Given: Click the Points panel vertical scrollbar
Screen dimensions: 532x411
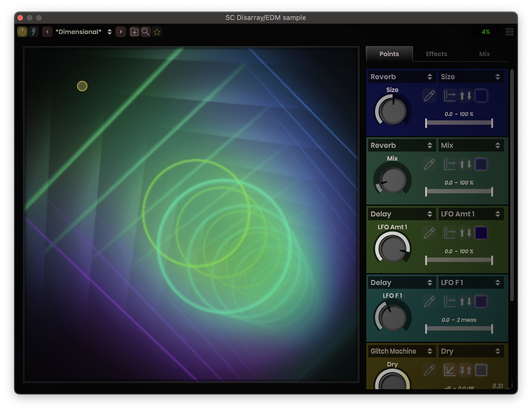Looking at the screenshot, I should [x=512, y=185].
